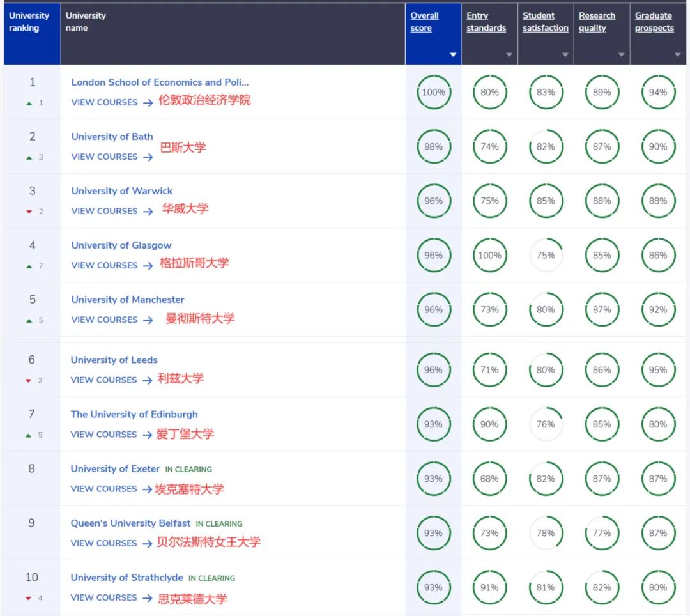View courses for London School of Economics
This screenshot has width=690, height=616.
coord(112,102)
